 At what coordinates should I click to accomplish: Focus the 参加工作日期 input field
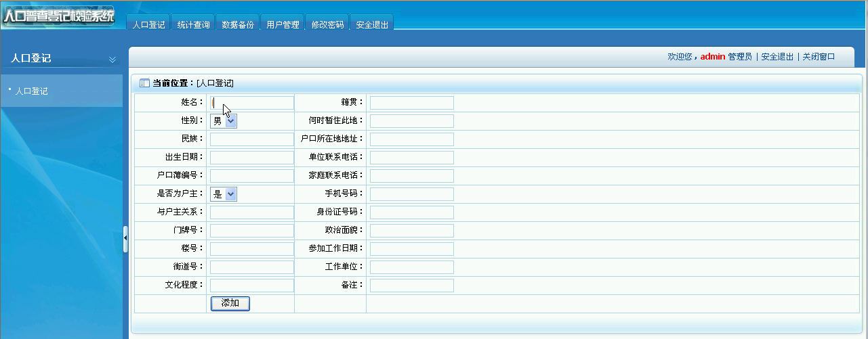(412, 249)
